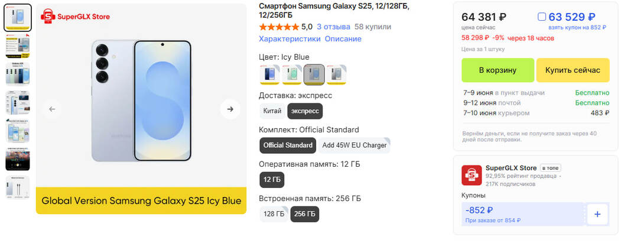Open the 3 отзыва reviews link
This screenshot has width=644, height=243.
click(333, 27)
